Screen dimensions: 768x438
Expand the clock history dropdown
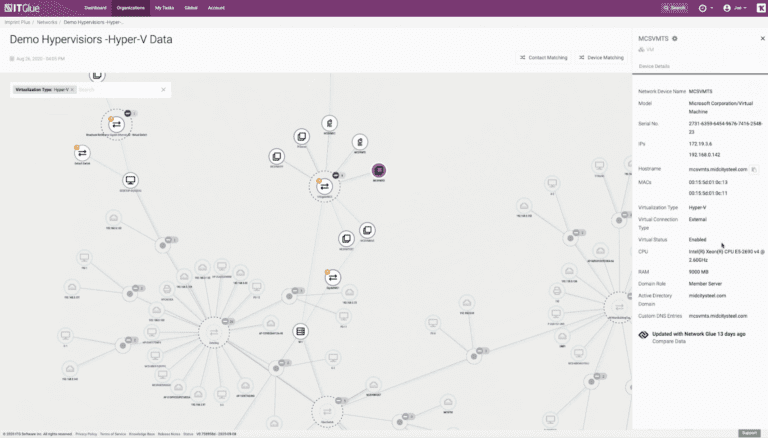pyautogui.click(x=705, y=8)
